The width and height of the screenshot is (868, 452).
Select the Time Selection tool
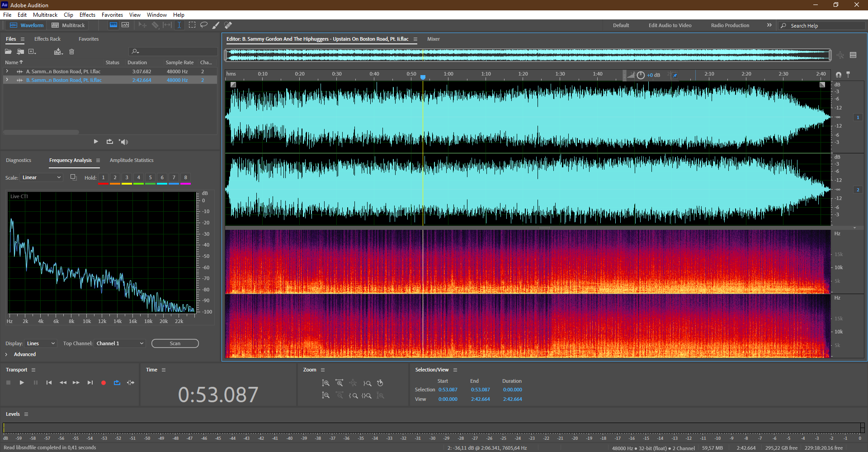tap(179, 25)
